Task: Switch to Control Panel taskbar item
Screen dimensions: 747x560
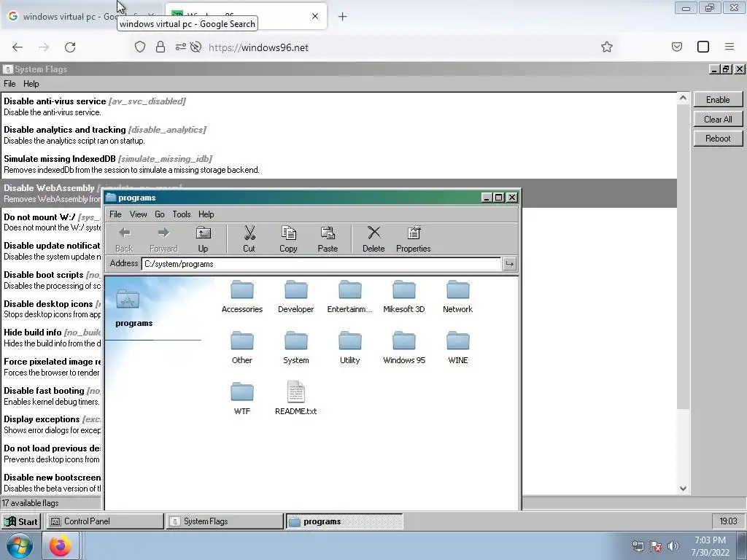Action: (x=105, y=521)
